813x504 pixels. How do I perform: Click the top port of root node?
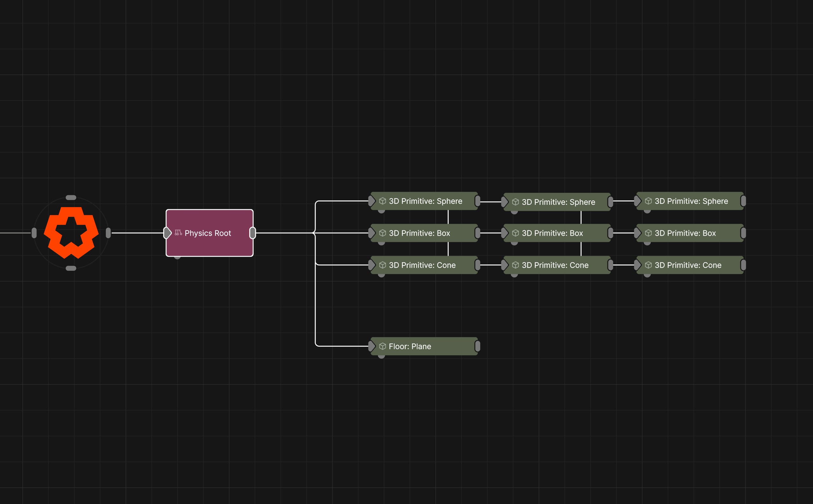71,198
